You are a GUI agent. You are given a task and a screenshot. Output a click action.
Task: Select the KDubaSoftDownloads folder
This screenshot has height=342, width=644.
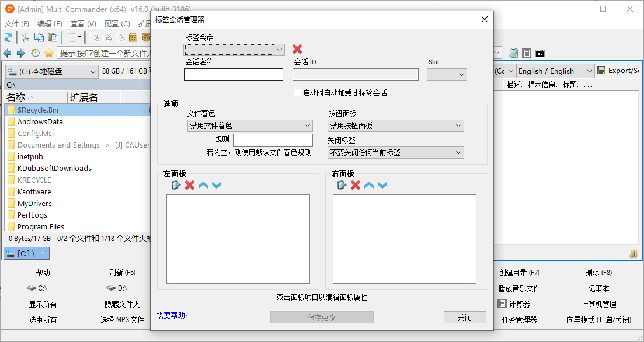[54, 168]
